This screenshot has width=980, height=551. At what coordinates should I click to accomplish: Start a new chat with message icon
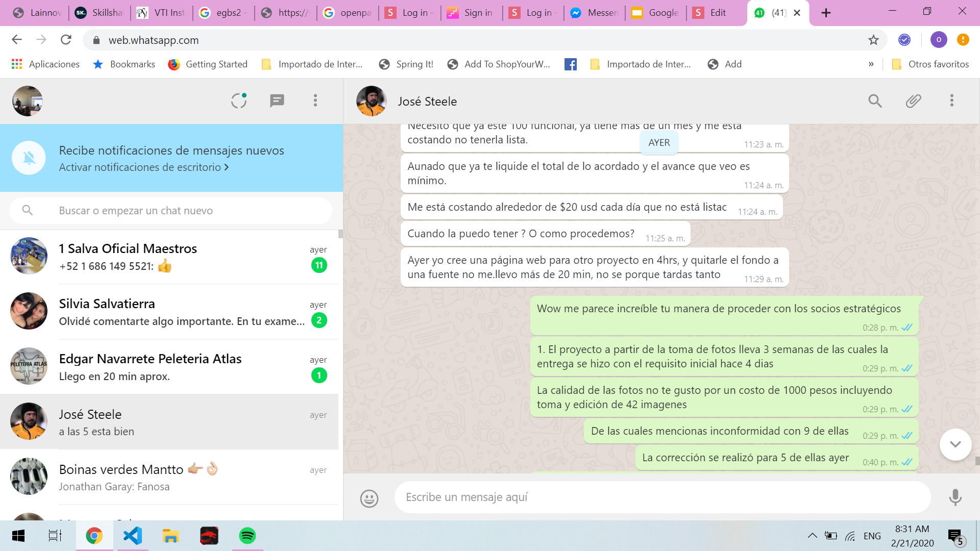tap(277, 101)
